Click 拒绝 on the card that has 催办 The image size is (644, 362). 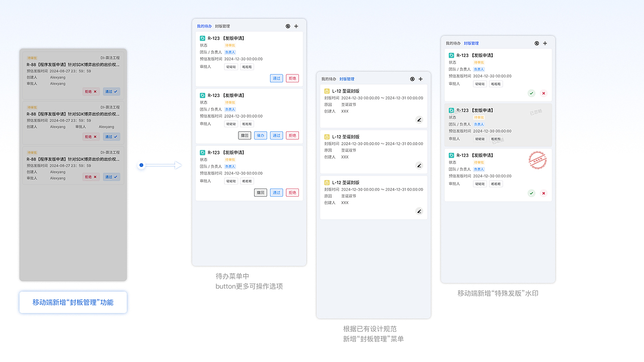[x=292, y=135]
